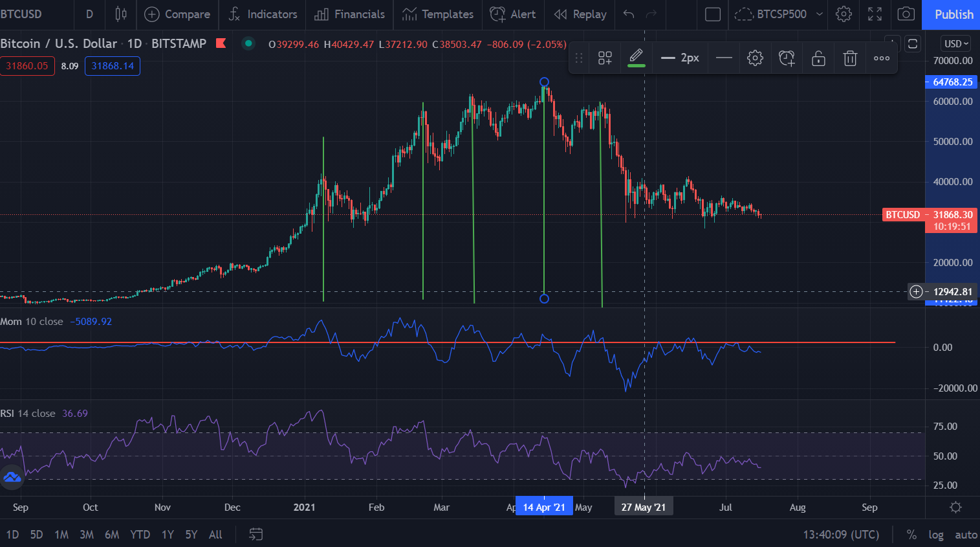This screenshot has height=547, width=980.
Task: Take a chart snapshot with camera icon
Action: pos(906,14)
